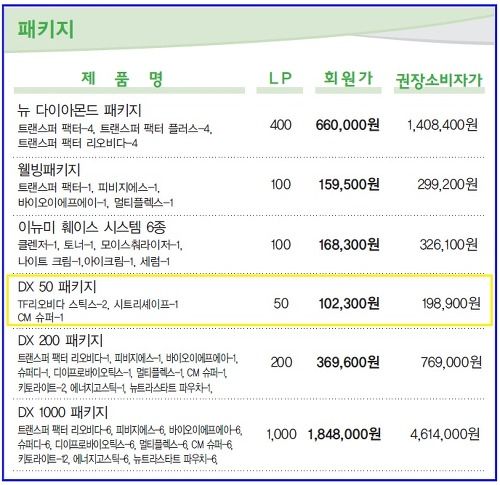
Task: Click contents line 트랜스퍼 팩터 리오비다-4
Action: coord(77,143)
